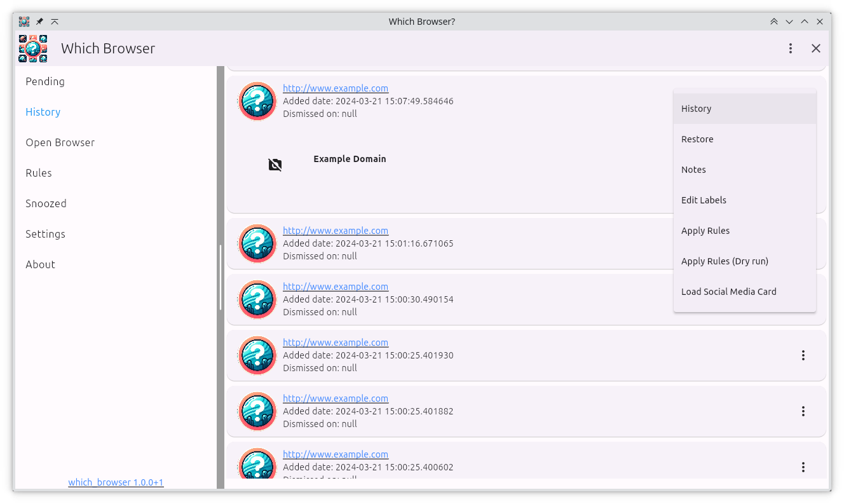Viewport: 844px width, 504px height.
Task: Switch to the Pending section in the sidebar
Action: point(45,81)
